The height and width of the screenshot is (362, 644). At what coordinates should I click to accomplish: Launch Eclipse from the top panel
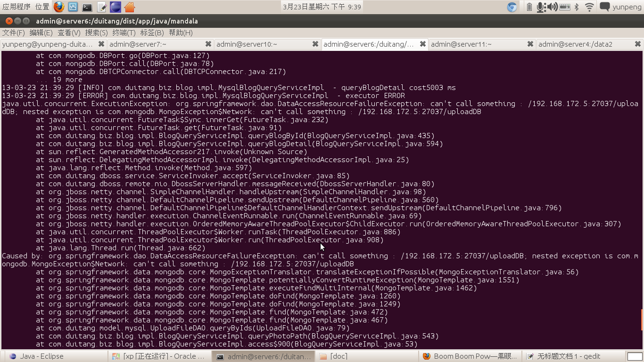(x=116, y=7)
